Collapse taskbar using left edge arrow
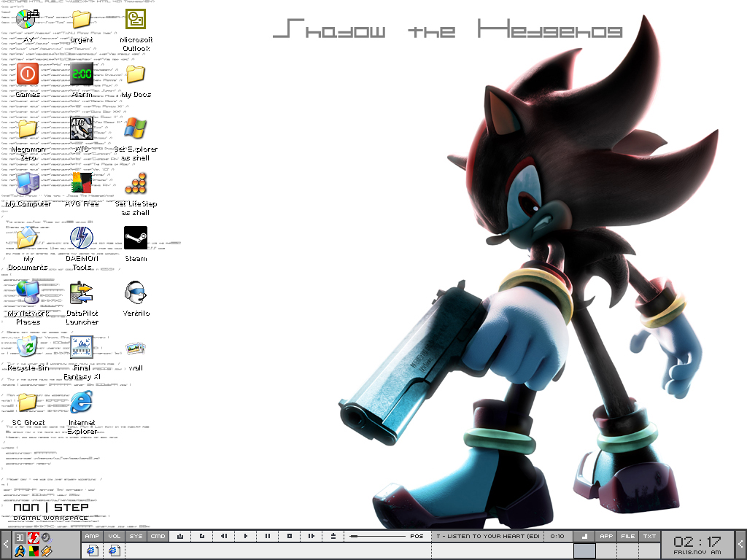This screenshot has width=747, height=560. coord(6,544)
